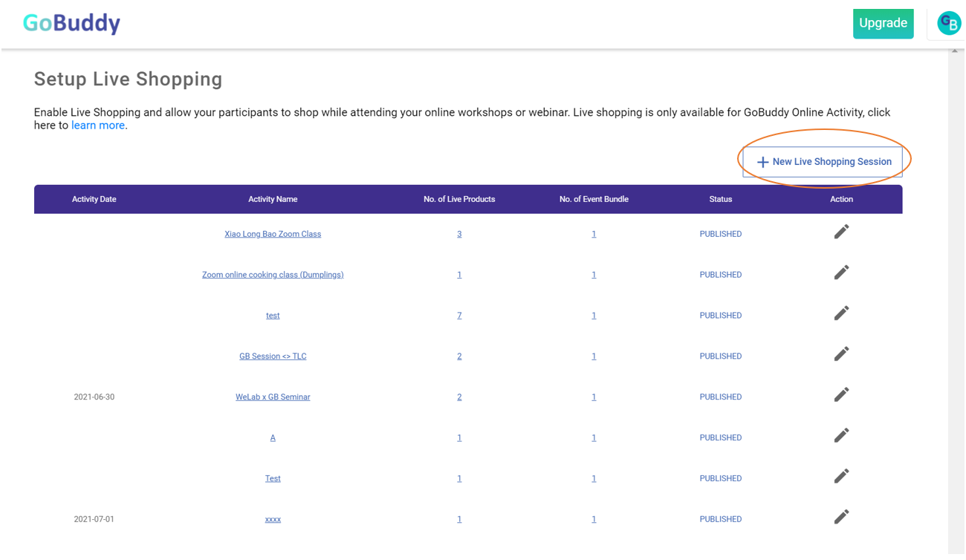The height and width of the screenshot is (560, 966).
Task: View event bundle count for Xiao Long Bao Zoom Class
Action: point(594,234)
